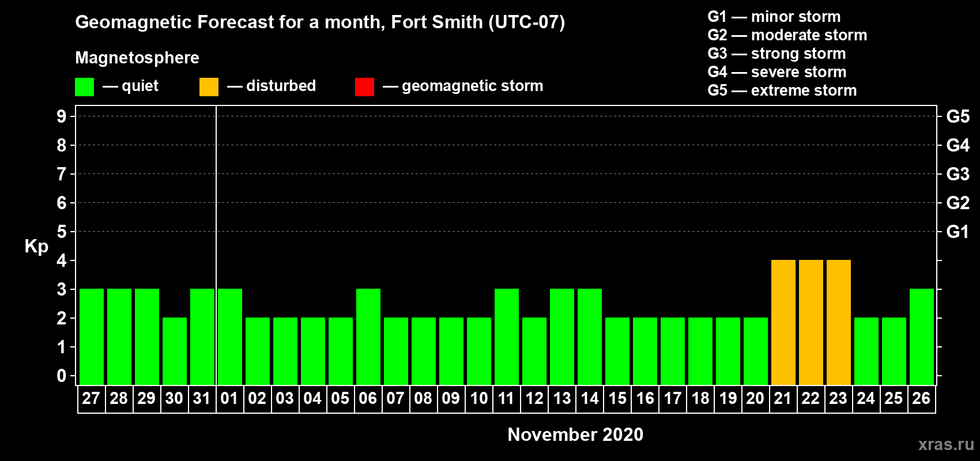The image size is (980, 461).
Task: Select the chart title Geomagnetic Forecast text
Action: pyautogui.click(x=320, y=22)
